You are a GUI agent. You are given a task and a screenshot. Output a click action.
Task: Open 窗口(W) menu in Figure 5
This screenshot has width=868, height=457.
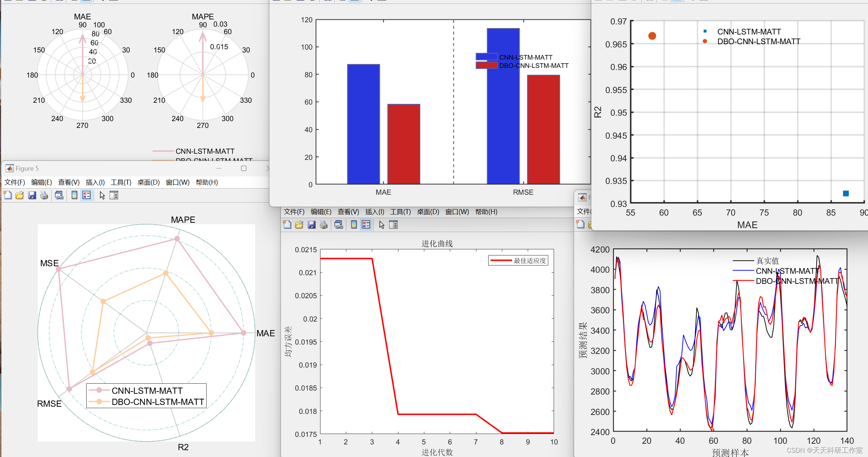tap(178, 182)
